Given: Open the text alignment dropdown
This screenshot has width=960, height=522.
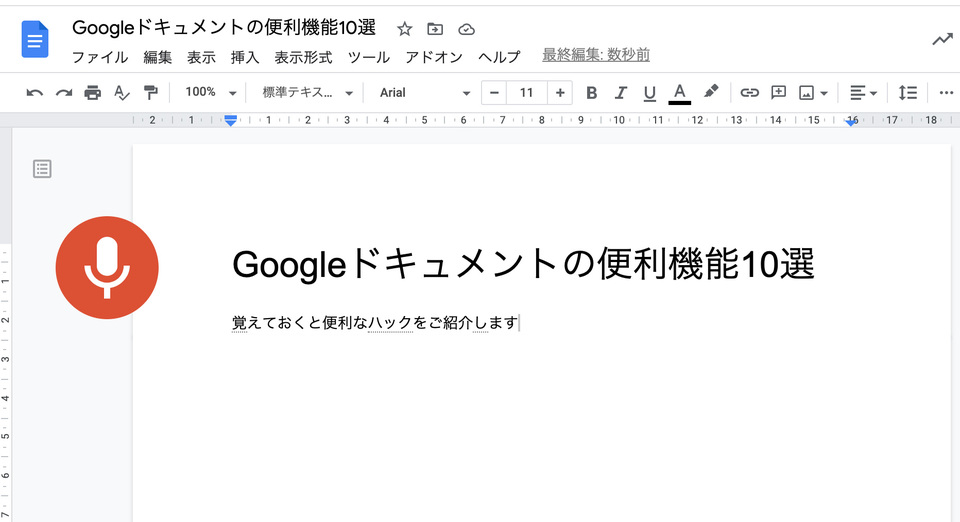Looking at the screenshot, I should pyautogui.click(x=863, y=93).
